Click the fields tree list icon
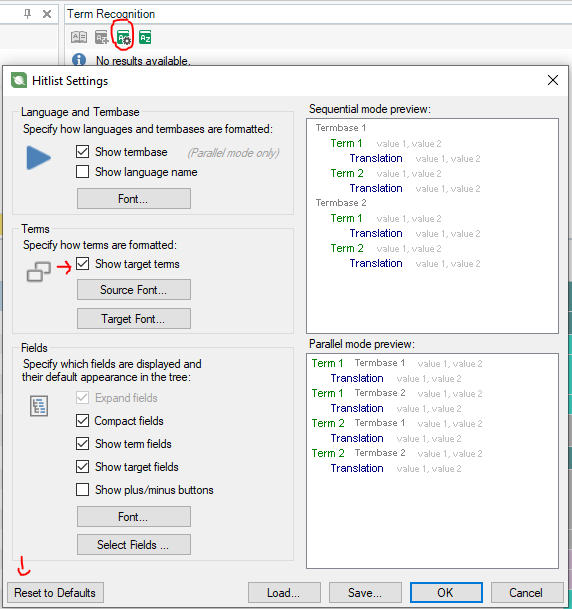 (x=39, y=406)
